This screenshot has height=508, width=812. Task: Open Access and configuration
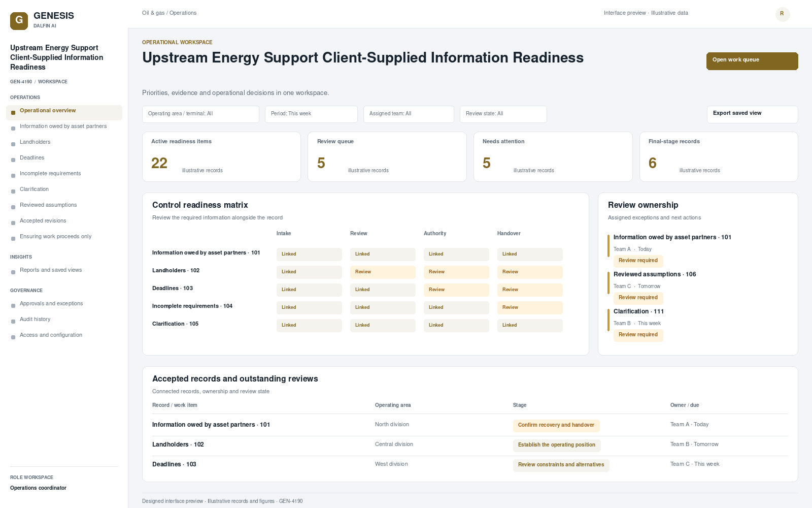64,335
